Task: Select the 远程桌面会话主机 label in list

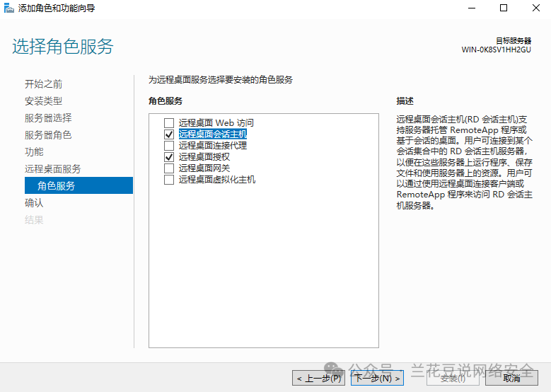Action: pos(212,134)
